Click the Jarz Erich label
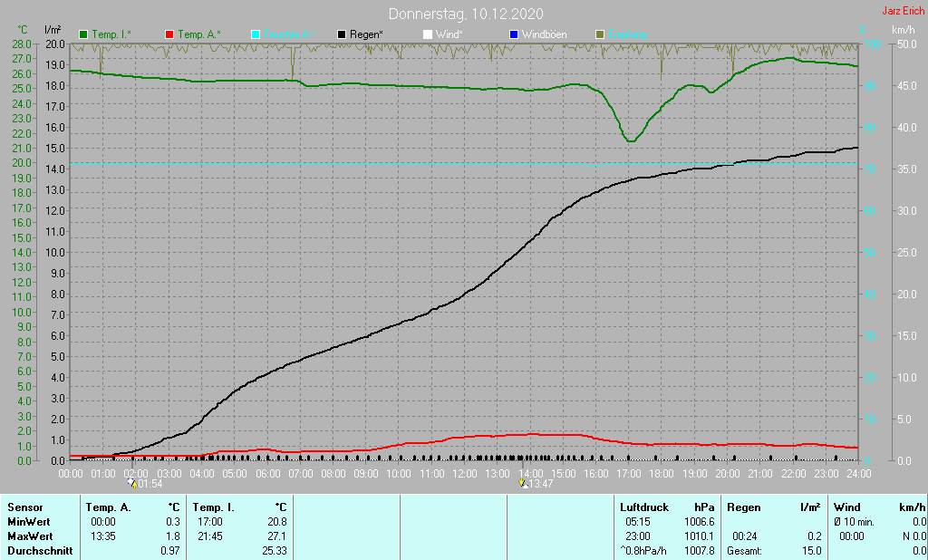This screenshot has height=560, width=928. coord(903,12)
